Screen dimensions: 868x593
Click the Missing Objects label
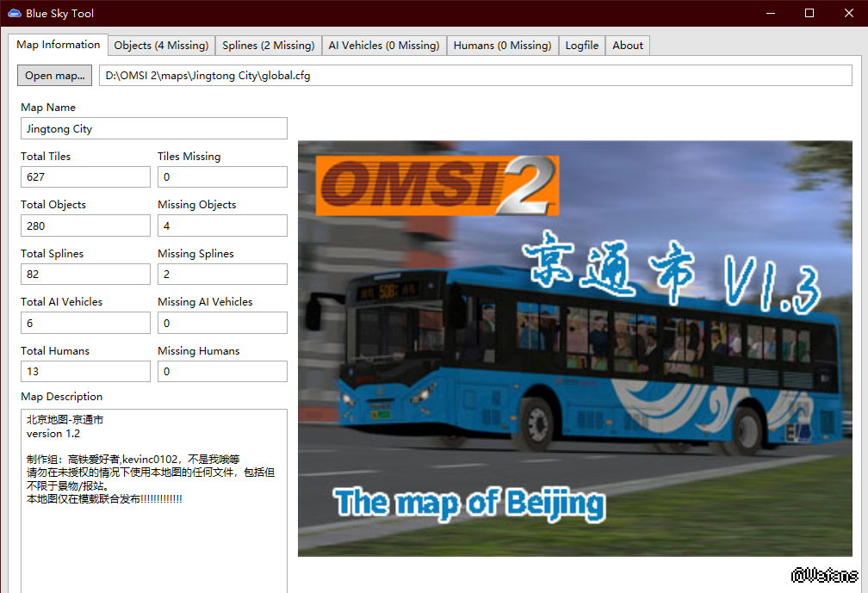tap(197, 205)
